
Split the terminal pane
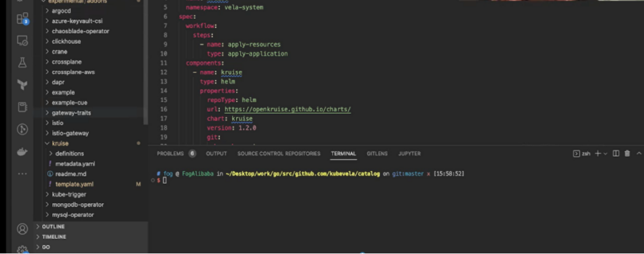click(615, 153)
